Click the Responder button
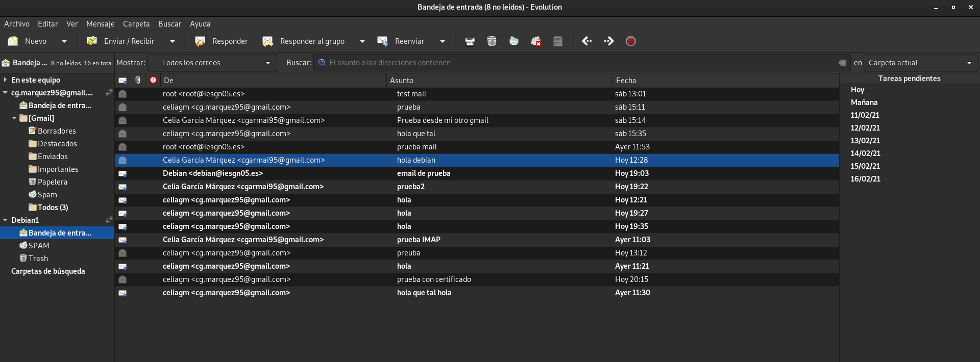 222,41
